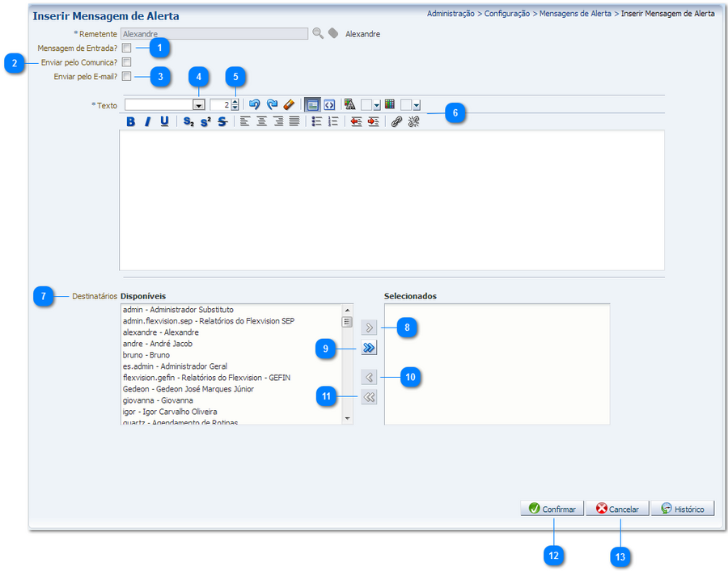Expand the foreground color dropdown arrow
Viewport: 728px width, 571px height.
pos(377,105)
